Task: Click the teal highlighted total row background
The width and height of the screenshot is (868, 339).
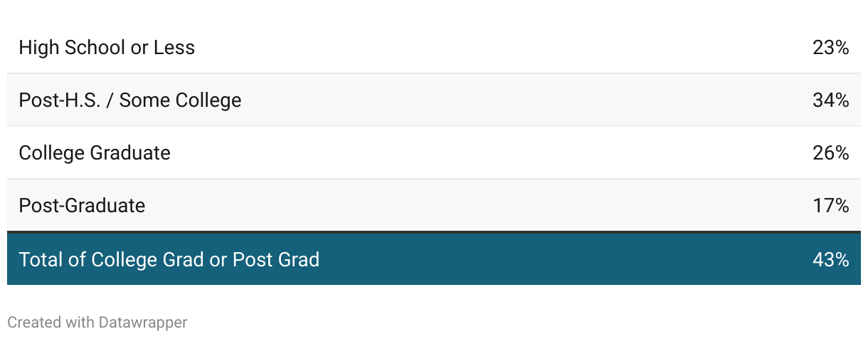Action: [x=434, y=259]
